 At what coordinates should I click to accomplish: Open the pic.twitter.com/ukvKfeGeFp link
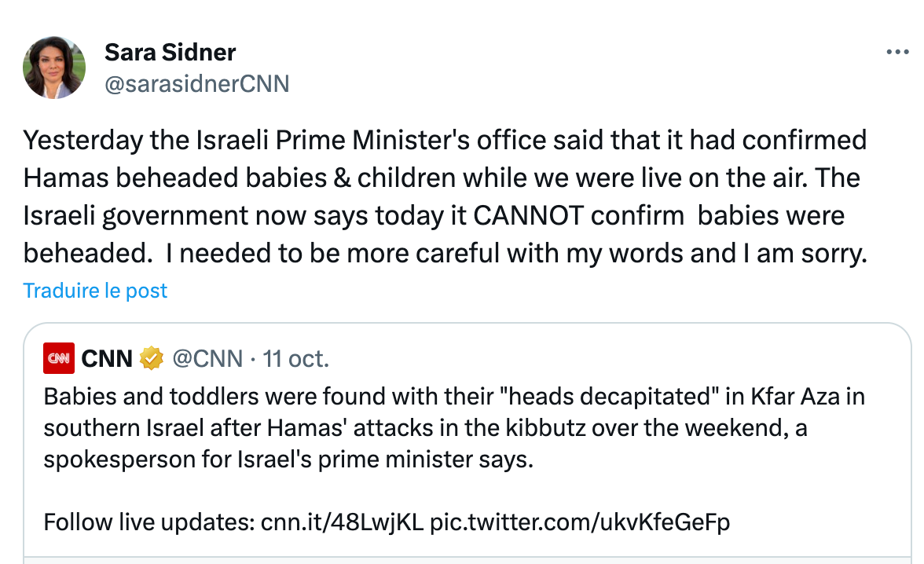580,522
